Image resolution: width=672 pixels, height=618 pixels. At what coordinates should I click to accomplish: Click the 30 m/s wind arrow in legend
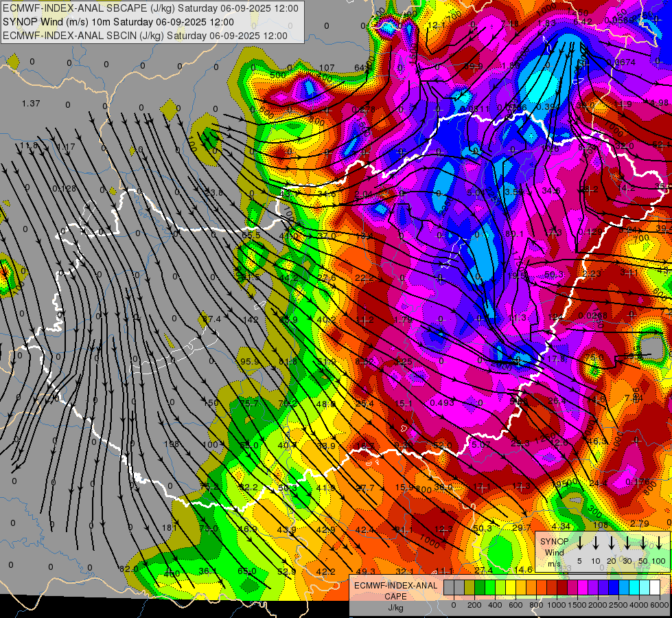[x=627, y=542]
